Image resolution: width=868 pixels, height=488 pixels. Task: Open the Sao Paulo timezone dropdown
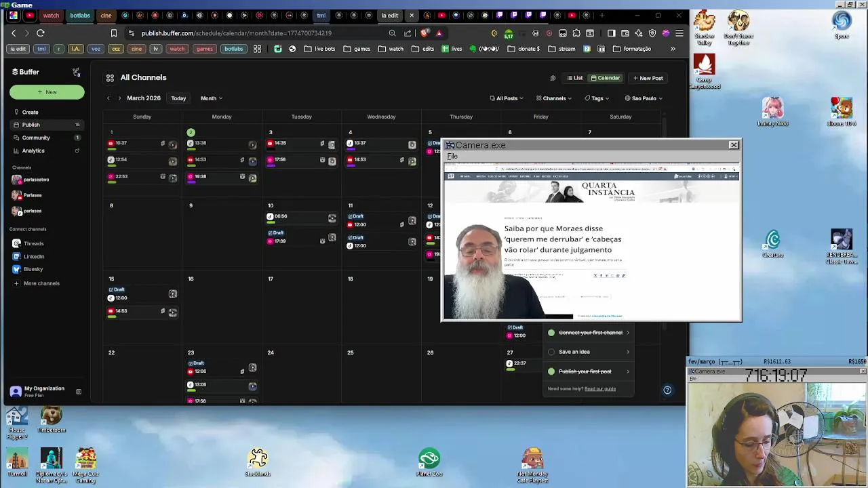point(644,98)
